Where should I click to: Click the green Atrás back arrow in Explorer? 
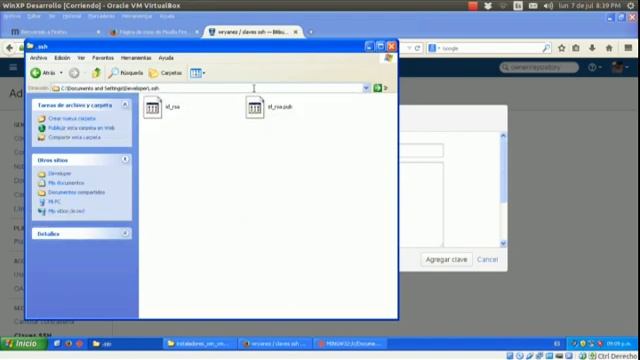36,73
